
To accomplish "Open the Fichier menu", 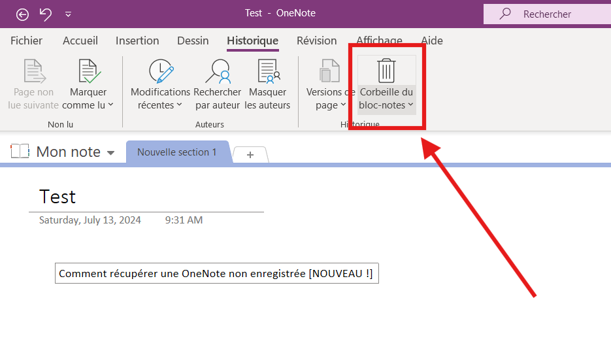I will 26,41.
